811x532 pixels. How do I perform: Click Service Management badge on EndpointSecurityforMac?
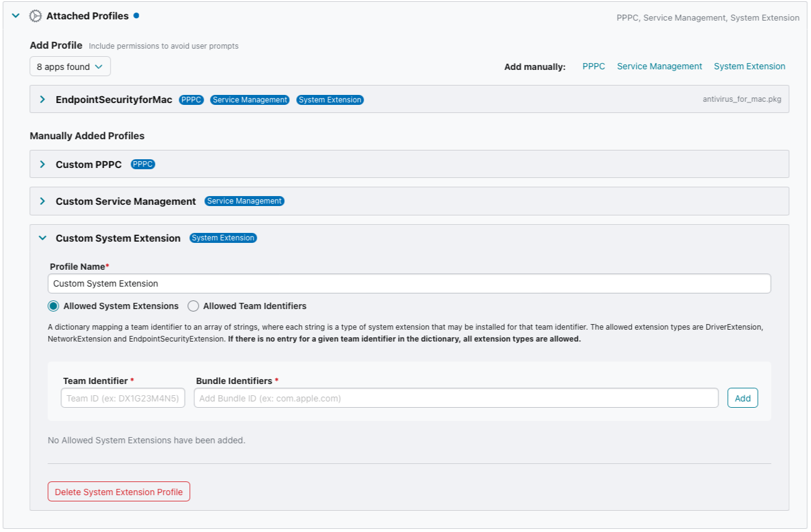tap(250, 100)
